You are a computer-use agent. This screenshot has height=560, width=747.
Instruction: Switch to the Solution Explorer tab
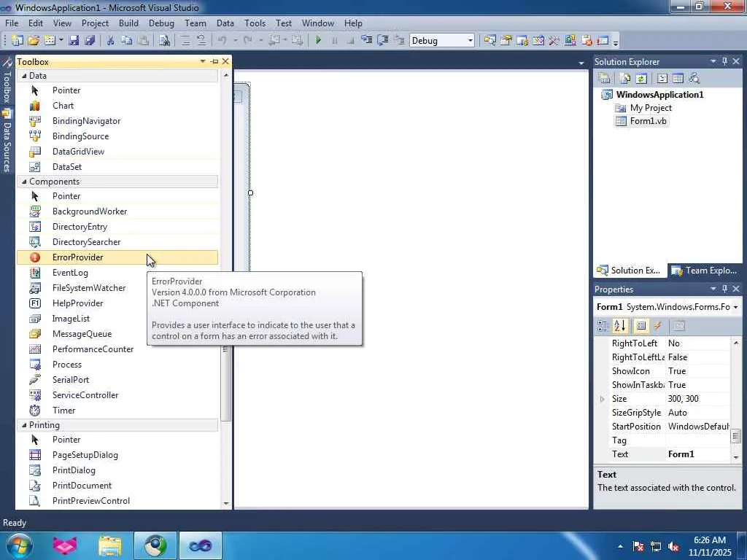(x=630, y=271)
